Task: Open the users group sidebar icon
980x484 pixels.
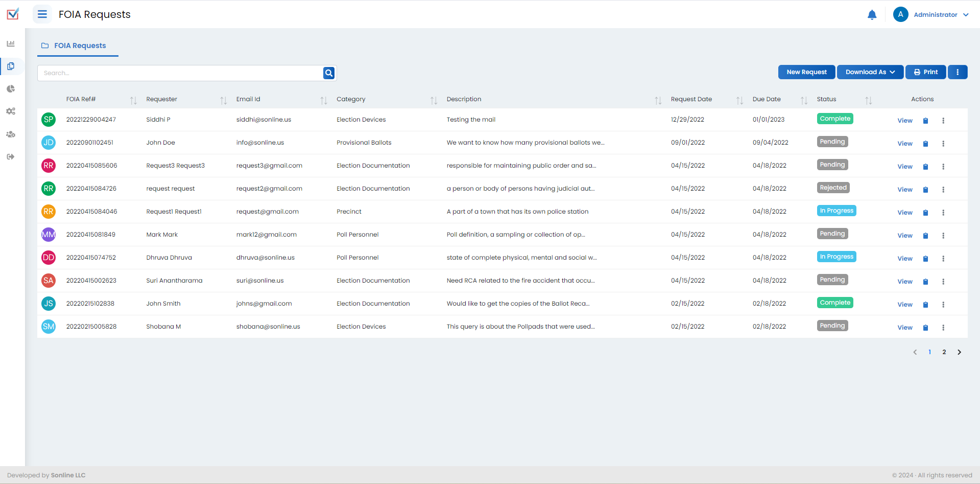Action: 11,134
